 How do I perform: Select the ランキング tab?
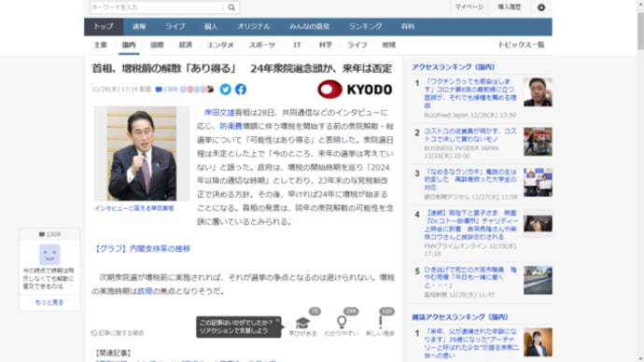click(365, 27)
